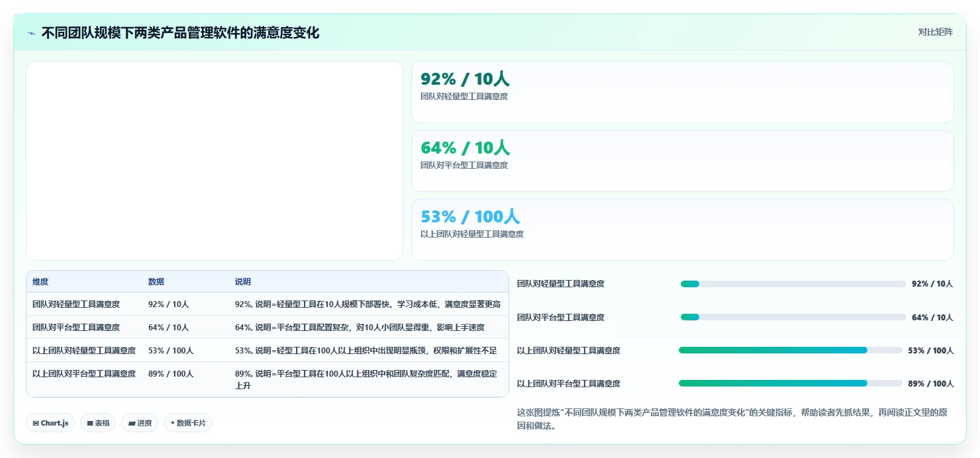Select the 数据卡片 tag chip
The height and width of the screenshot is (458, 980).
[x=188, y=423]
